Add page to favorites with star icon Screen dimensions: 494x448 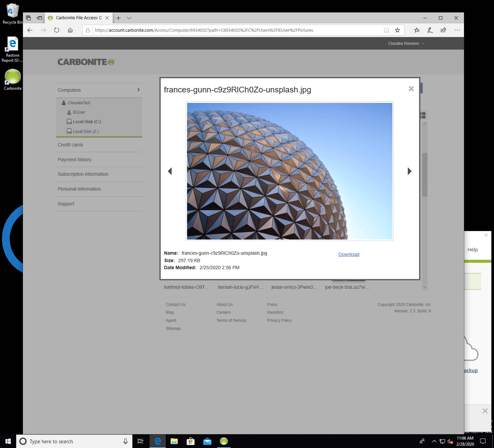[397, 30]
